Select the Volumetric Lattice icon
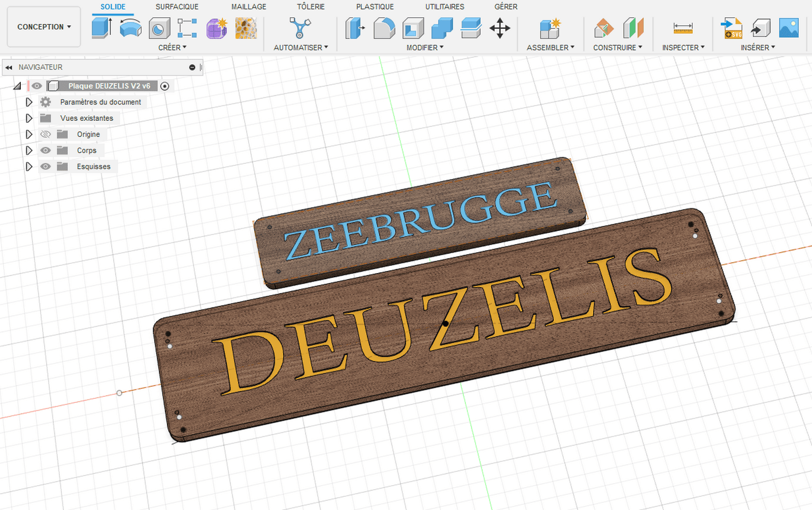Screen dimensions: 812x510 pyautogui.click(x=246, y=28)
